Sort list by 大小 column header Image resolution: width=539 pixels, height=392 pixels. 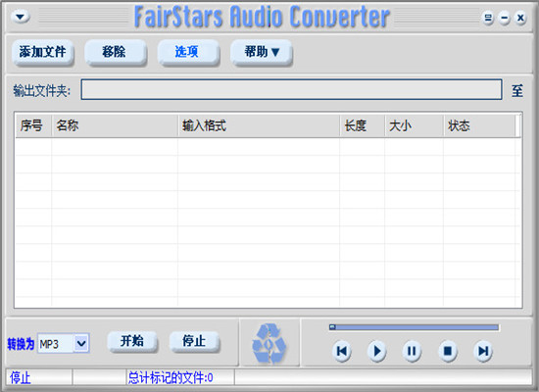pyautogui.click(x=414, y=125)
